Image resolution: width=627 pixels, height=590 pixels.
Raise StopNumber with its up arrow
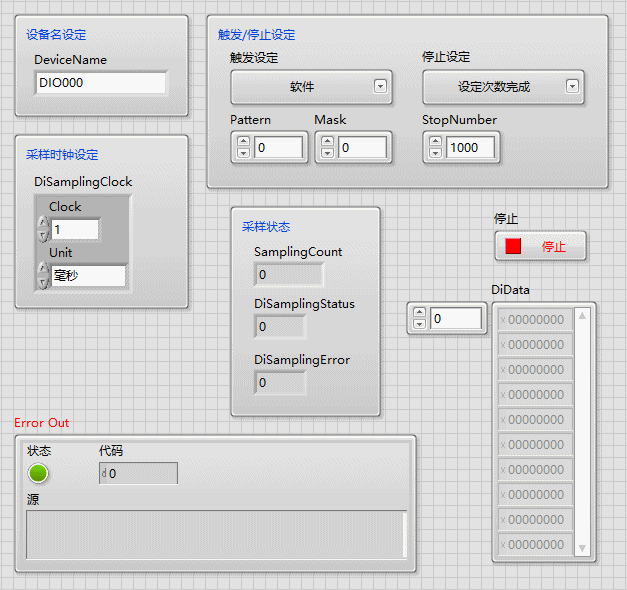(x=435, y=142)
